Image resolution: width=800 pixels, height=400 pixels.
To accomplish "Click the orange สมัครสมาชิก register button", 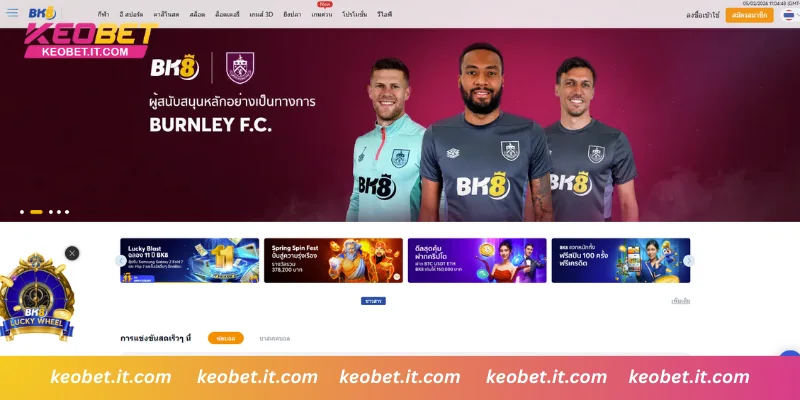I will coord(749,15).
